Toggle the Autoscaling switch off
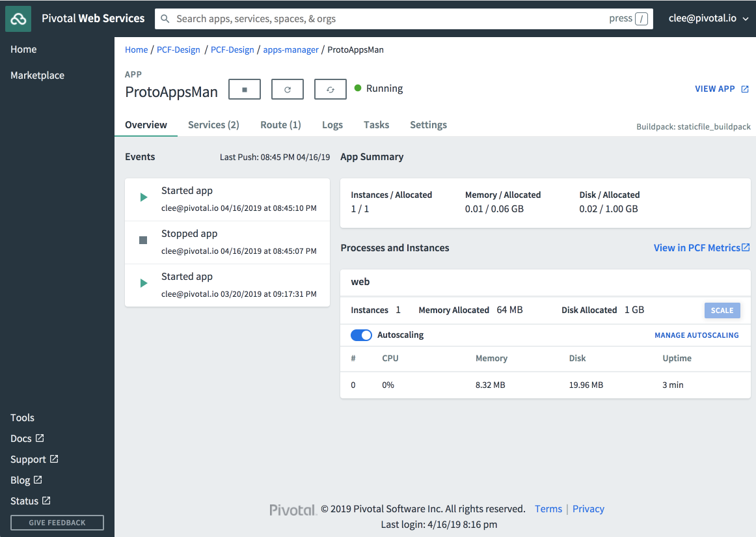Image resolution: width=756 pixels, height=537 pixels. point(361,335)
